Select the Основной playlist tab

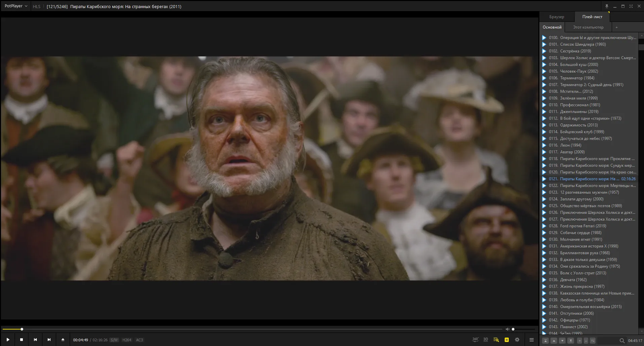click(552, 27)
